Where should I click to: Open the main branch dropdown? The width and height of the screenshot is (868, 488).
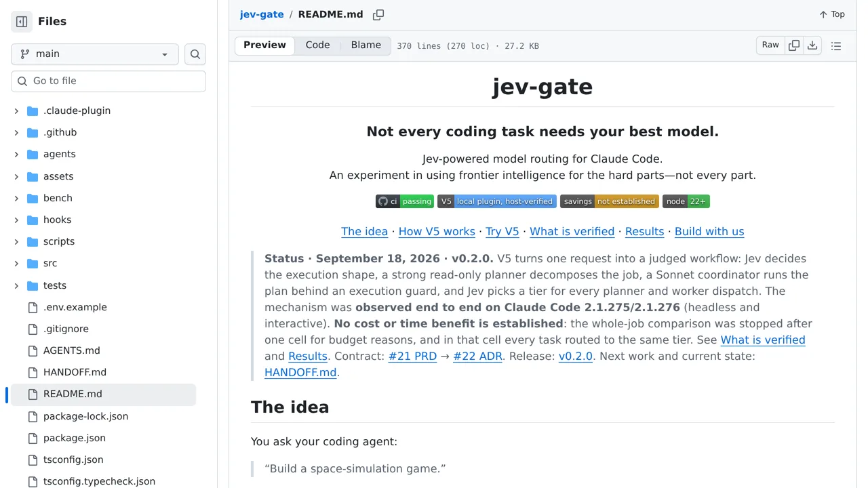[95, 54]
